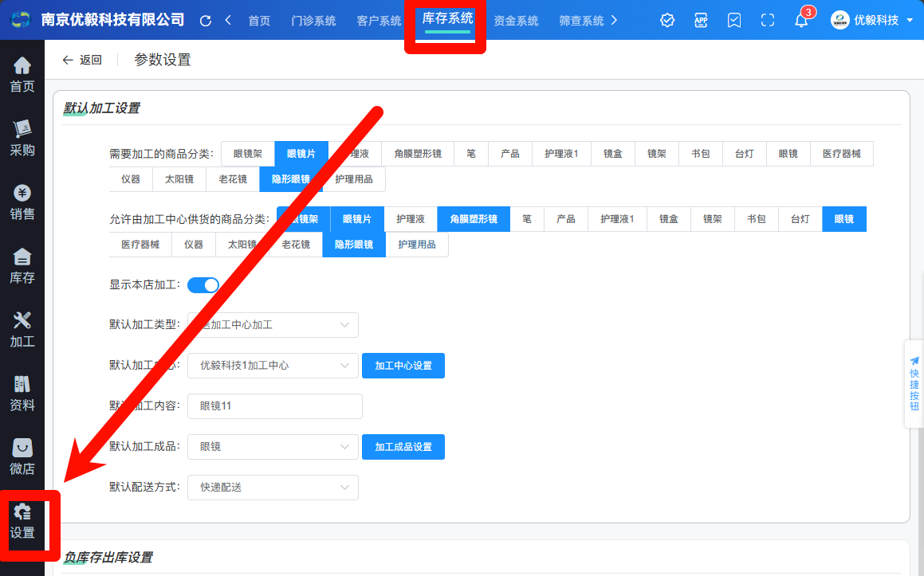
Task: Go to 销售 in the sidebar
Action: [22, 202]
